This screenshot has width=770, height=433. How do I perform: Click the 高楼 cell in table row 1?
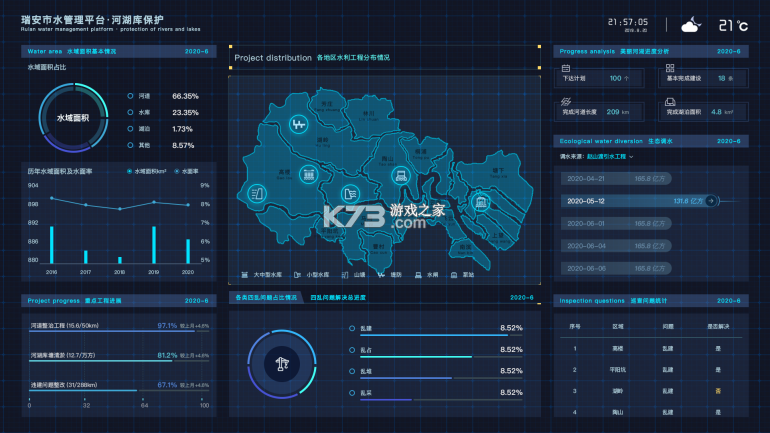click(x=618, y=349)
